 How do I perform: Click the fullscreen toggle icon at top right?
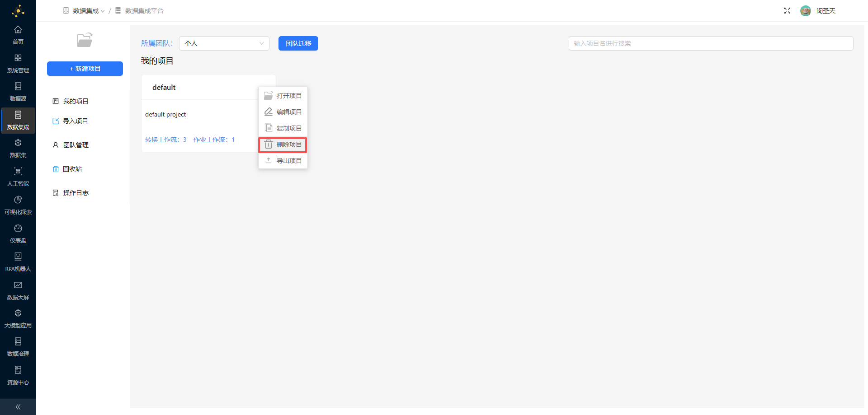(787, 11)
